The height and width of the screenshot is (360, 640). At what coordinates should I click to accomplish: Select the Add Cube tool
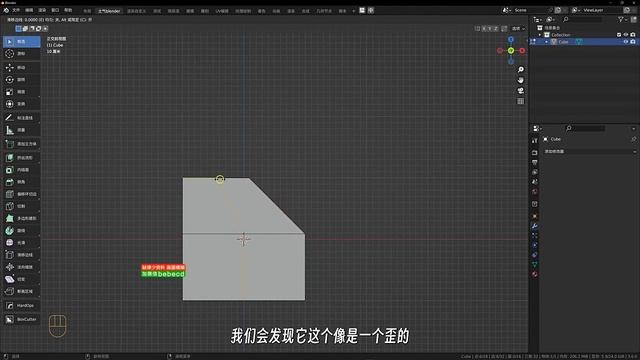pos(22,144)
